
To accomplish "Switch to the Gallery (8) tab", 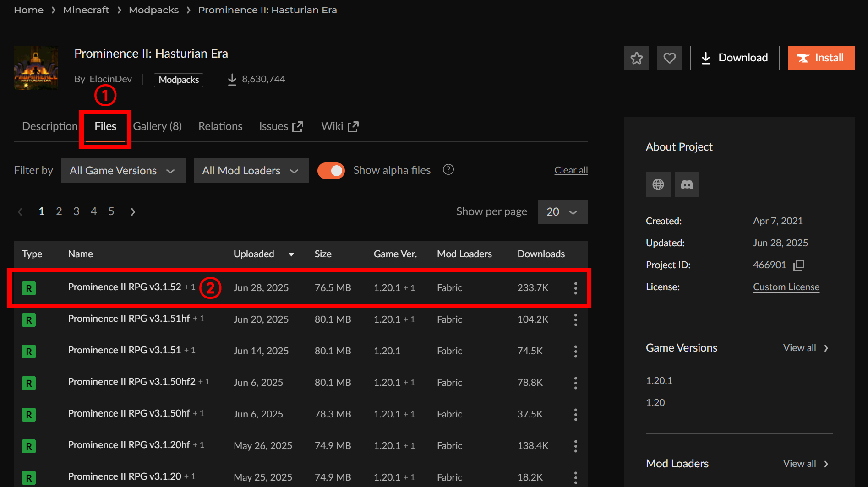I will (158, 126).
